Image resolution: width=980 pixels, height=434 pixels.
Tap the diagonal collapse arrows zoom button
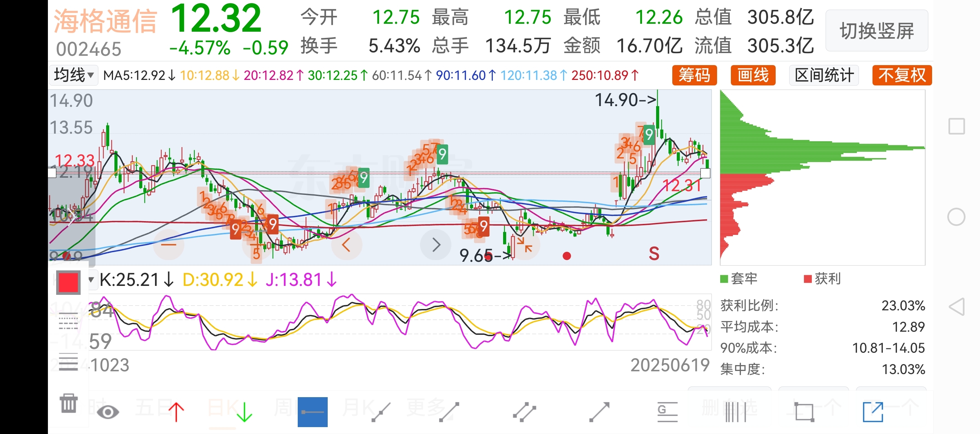pyautogui.click(x=525, y=245)
